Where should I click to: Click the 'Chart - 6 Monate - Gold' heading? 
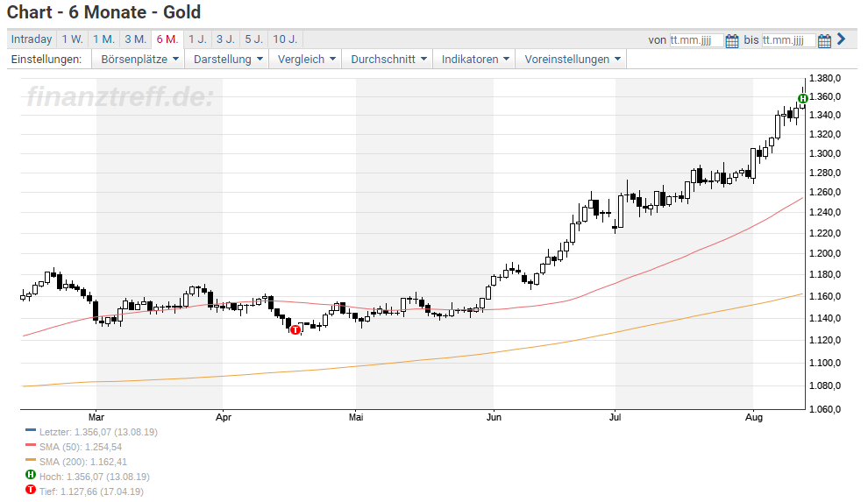(x=103, y=12)
